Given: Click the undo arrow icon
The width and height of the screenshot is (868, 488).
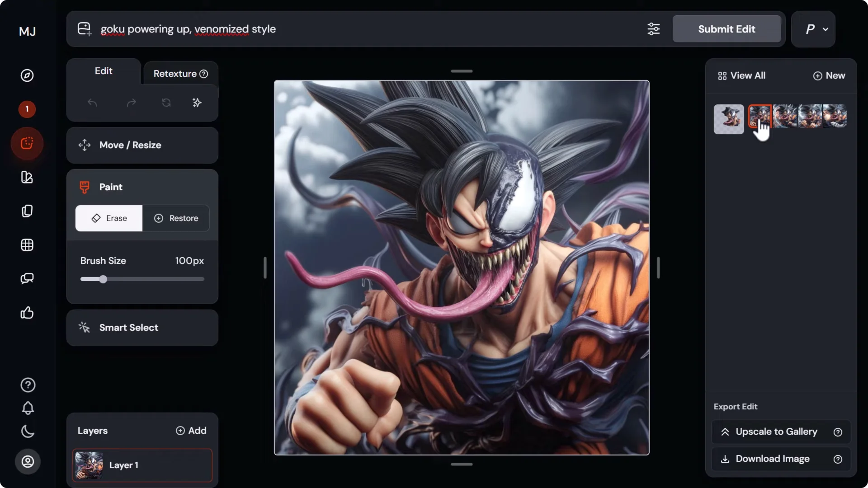Looking at the screenshot, I should pos(93,103).
